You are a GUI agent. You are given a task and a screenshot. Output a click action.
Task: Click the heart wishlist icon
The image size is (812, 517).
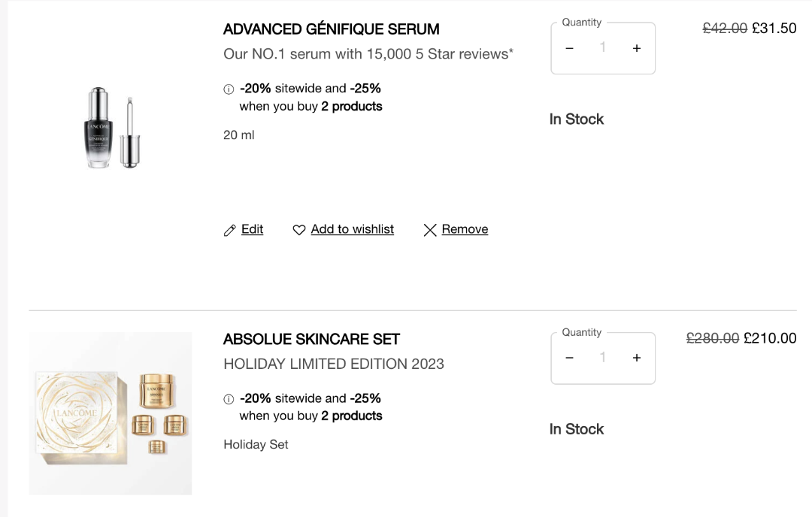(299, 230)
